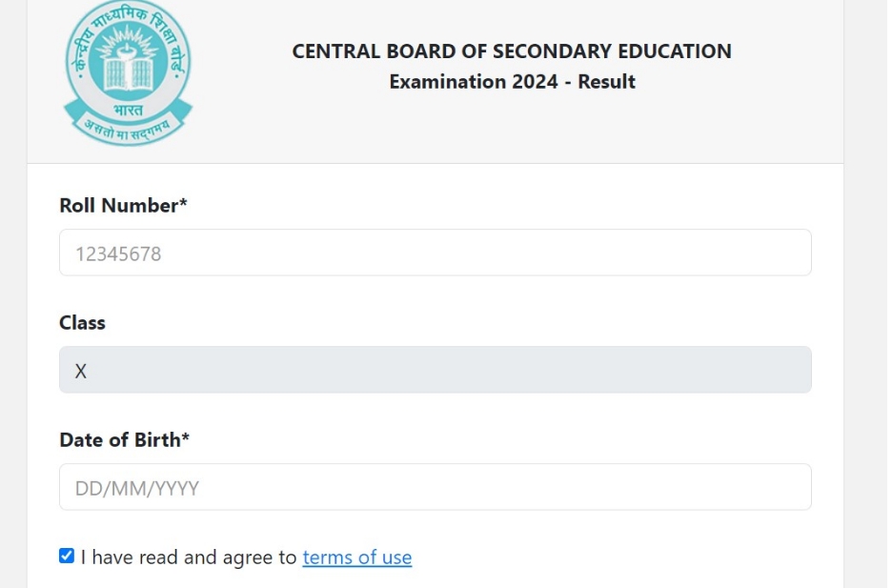Focus the Roll Number input field
The width and height of the screenshot is (892, 588).
tap(436, 253)
